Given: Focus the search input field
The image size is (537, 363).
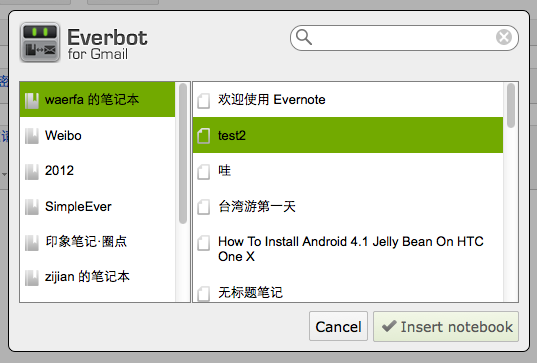Looking at the screenshot, I should [404, 38].
